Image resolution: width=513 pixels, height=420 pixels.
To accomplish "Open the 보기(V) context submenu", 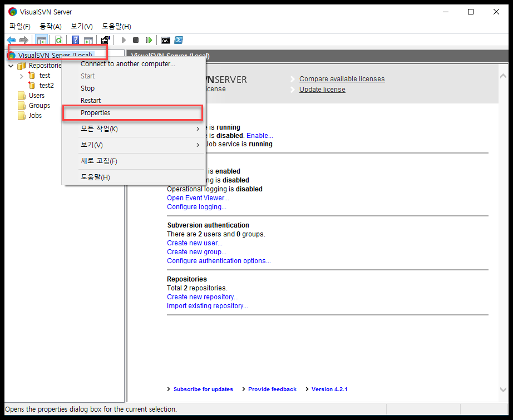I will [x=134, y=145].
